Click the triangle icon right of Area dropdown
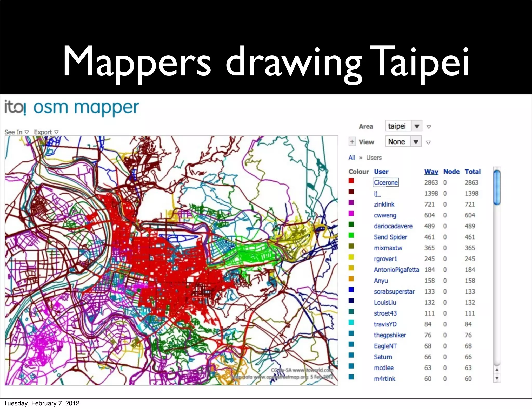The image size is (532, 409). point(429,127)
